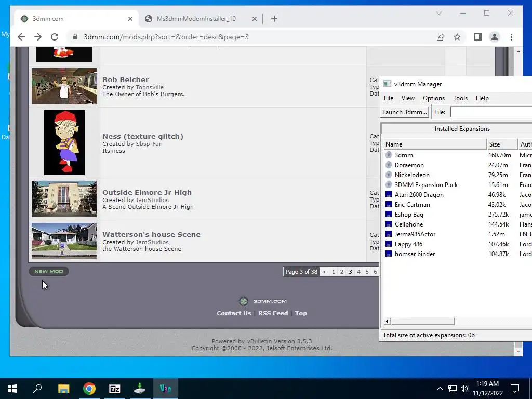The width and height of the screenshot is (532, 399).
Task: Switch to 3dmm.com tab
Action: [76, 19]
